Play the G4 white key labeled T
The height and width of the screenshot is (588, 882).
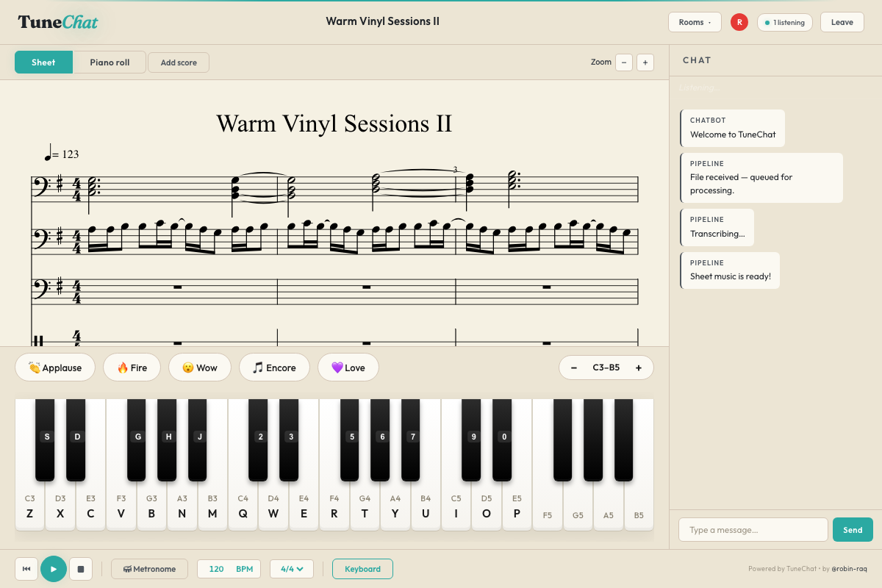click(x=365, y=507)
